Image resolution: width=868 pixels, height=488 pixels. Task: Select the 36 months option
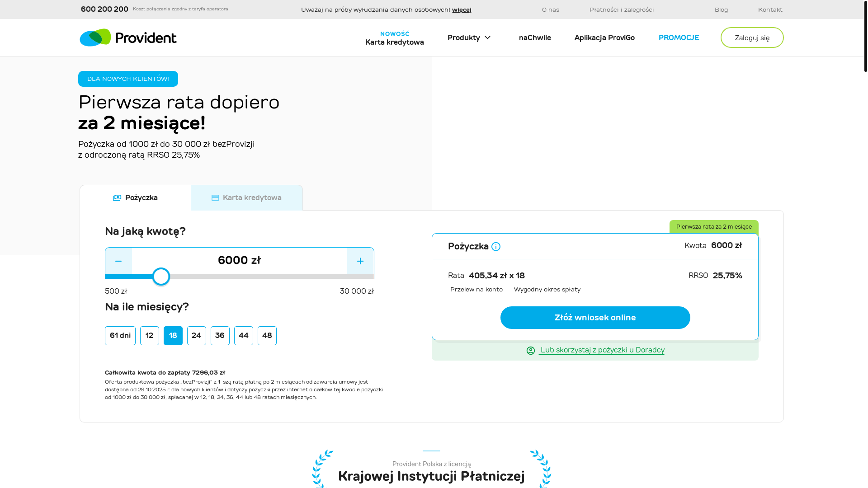220,336
